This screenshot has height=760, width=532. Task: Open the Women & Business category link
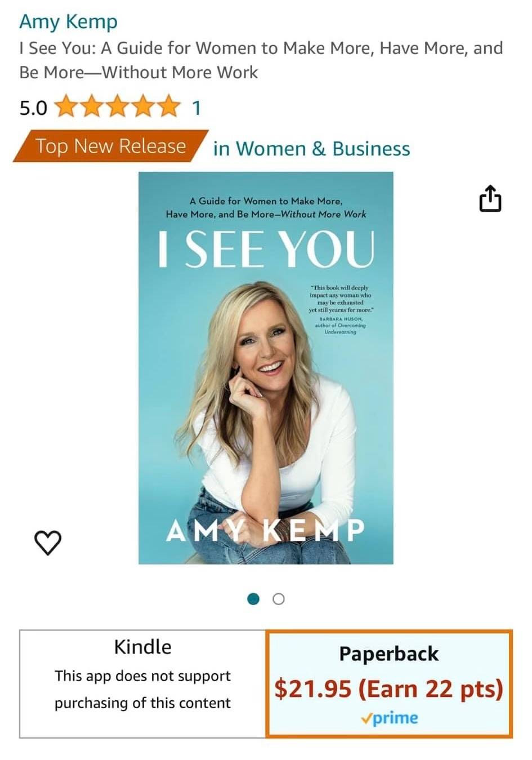[x=311, y=149]
